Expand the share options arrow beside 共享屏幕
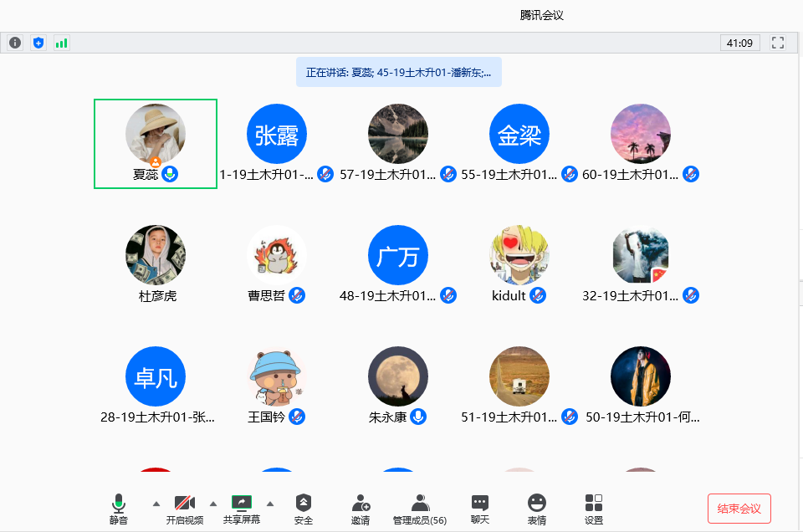This screenshot has height=532, width=803. (269, 504)
